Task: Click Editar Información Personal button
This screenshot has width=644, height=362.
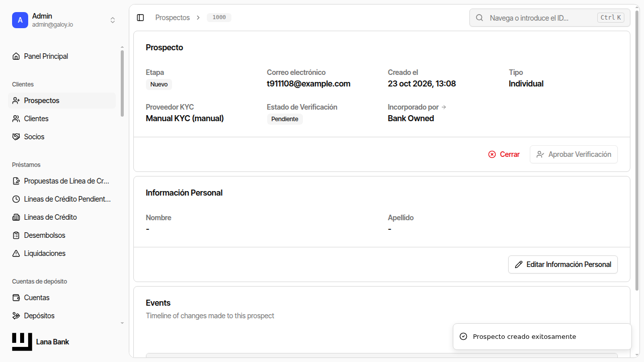Action: point(563,264)
